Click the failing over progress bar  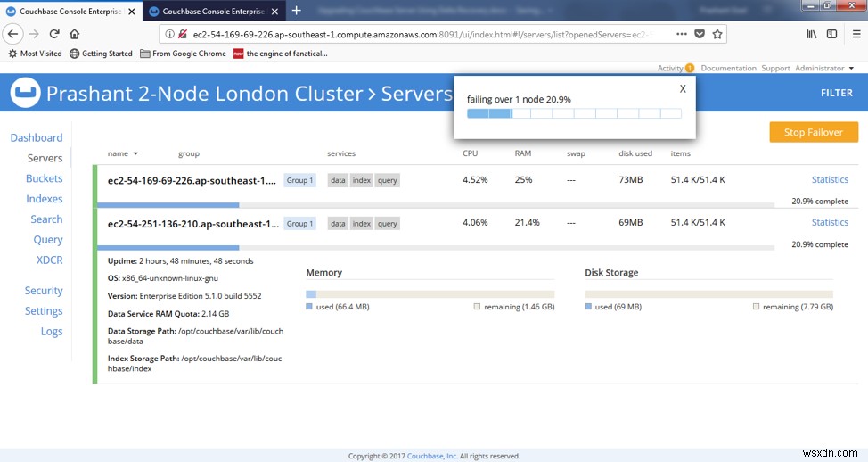pos(574,113)
